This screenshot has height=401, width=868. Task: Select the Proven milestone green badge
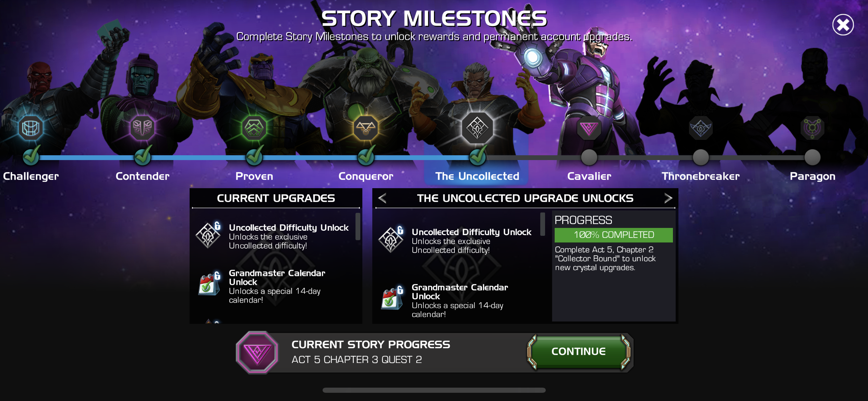[x=254, y=128]
